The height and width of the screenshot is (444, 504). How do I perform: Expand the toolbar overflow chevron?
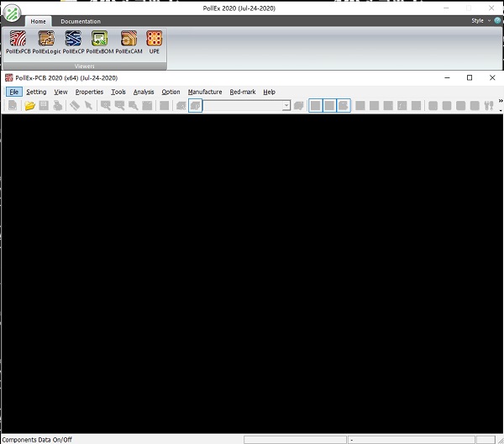[500, 102]
